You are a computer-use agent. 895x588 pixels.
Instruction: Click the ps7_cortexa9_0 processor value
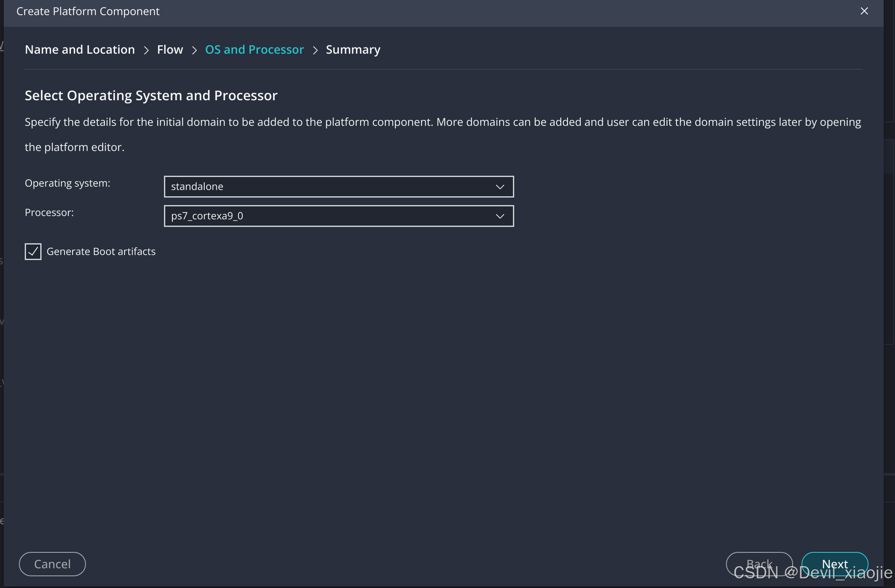coord(207,216)
